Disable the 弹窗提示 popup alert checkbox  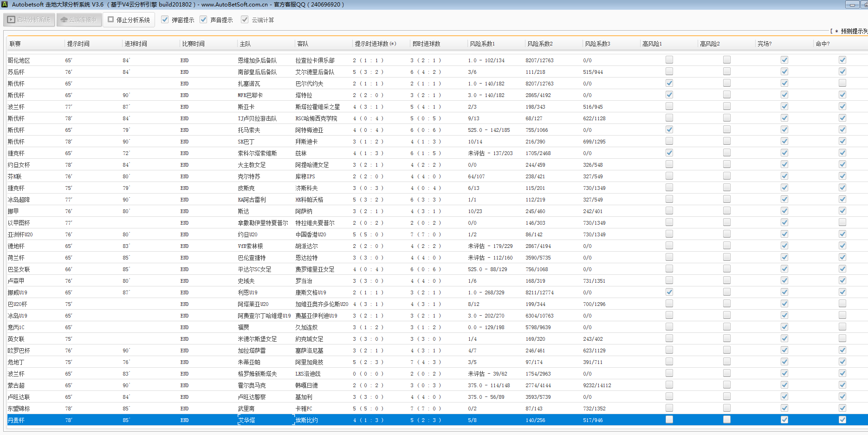165,20
